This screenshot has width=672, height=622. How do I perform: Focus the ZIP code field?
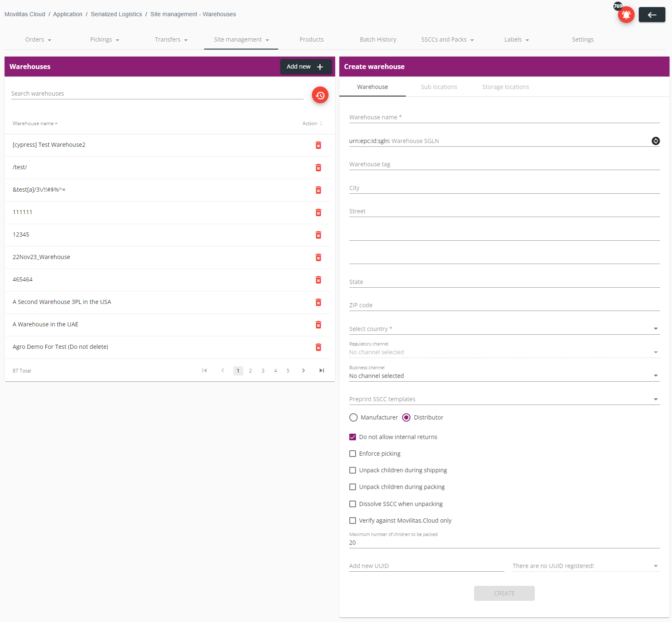coord(504,305)
